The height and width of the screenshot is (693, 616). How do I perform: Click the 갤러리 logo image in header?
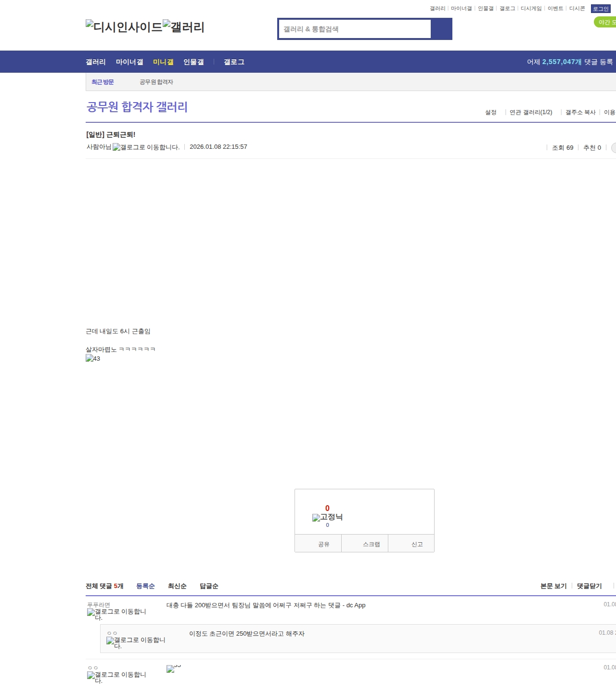point(183,26)
